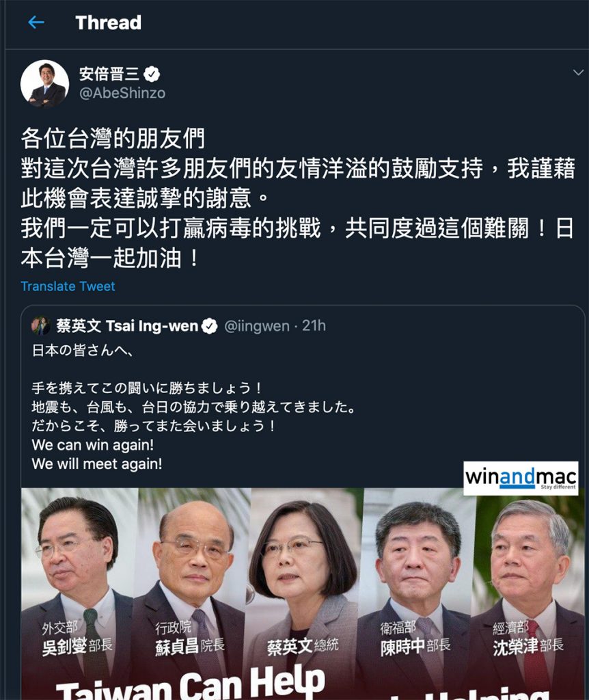Click Abe's blue verified badge
Screen dimensions: 589x700
click(x=152, y=74)
